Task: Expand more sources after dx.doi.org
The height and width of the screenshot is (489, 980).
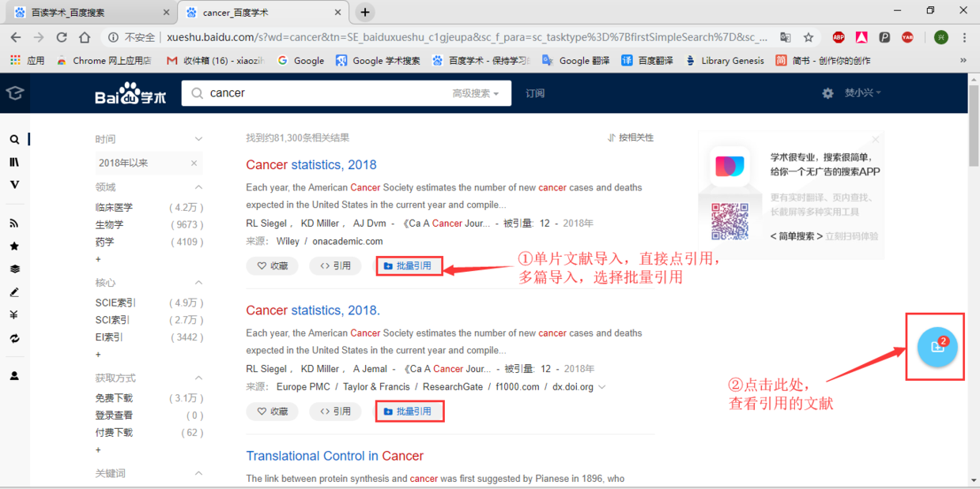Action: [602, 387]
